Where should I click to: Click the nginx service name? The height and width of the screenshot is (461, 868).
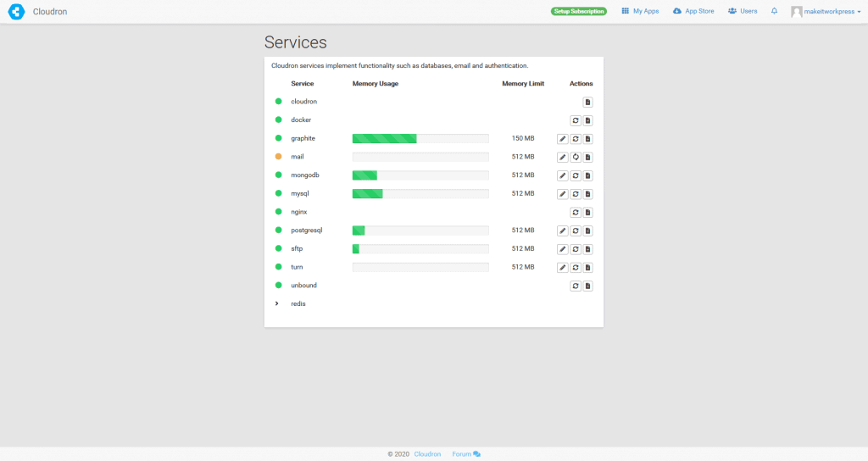point(299,212)
